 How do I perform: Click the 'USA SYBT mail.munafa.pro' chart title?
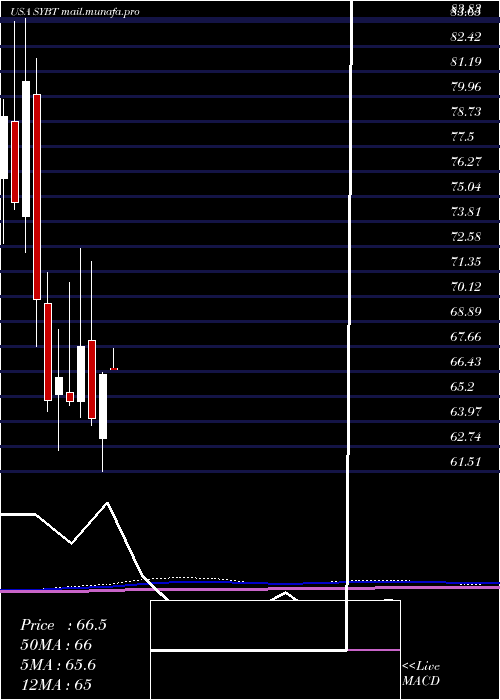(74, 11)
